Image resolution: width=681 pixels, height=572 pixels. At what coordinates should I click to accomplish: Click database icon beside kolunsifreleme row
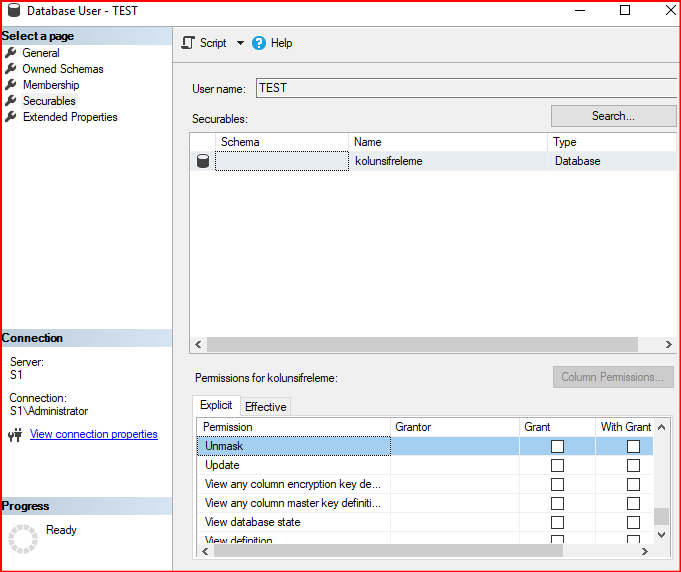[203, 161]
